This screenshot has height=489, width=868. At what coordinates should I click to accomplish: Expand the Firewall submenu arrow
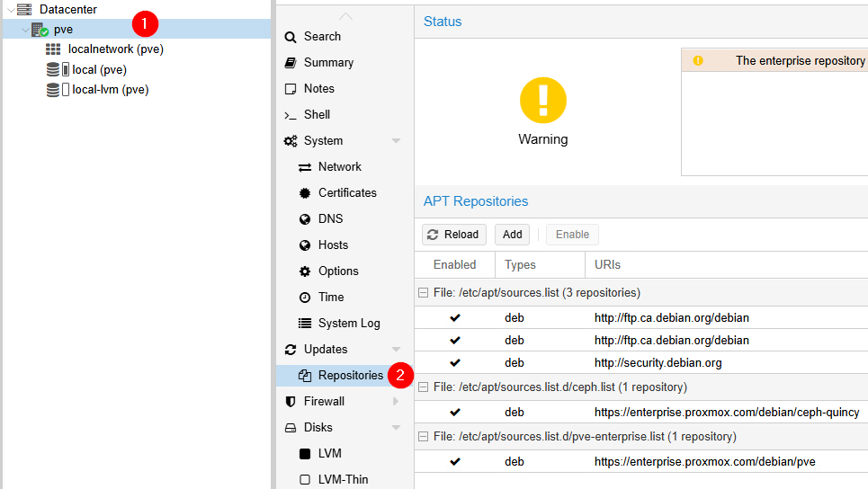pos(396,402)
